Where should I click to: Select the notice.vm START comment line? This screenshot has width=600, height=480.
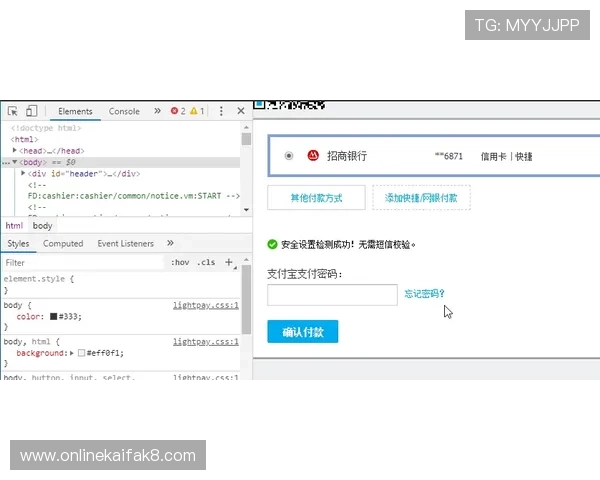[x=134, y=196]
